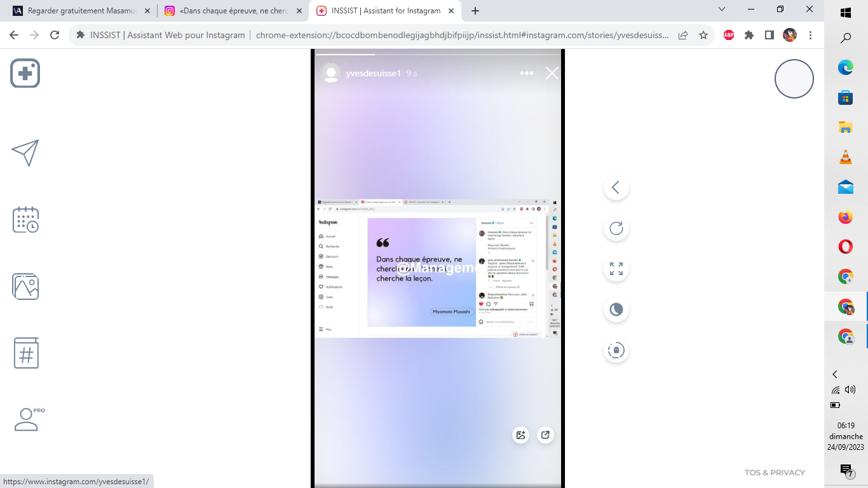Open the post scheduling calendar icon
The image size is (868, 488).
25,219
